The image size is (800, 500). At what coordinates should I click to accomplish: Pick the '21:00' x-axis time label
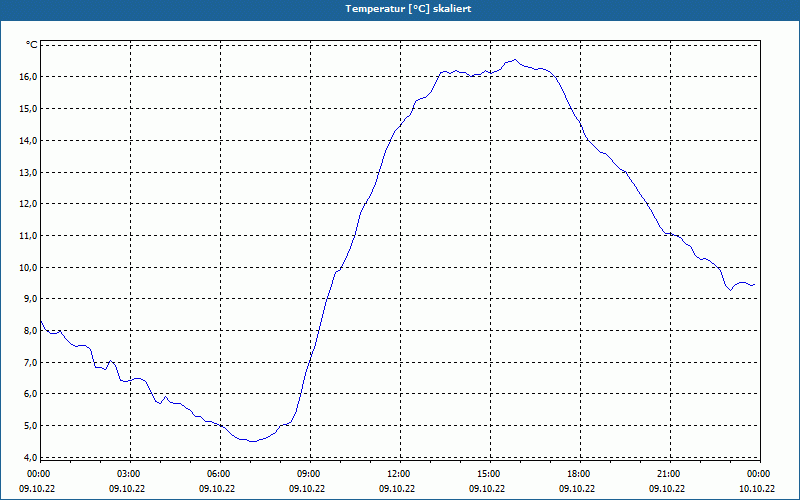point(668,474)
